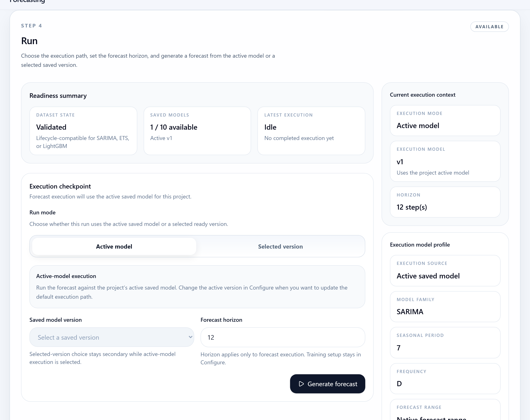Viewport: 530px width, 420px height.
Task: Click the play icon on Generate forecast
Action: pyautogui.click(x=301, y=384)
